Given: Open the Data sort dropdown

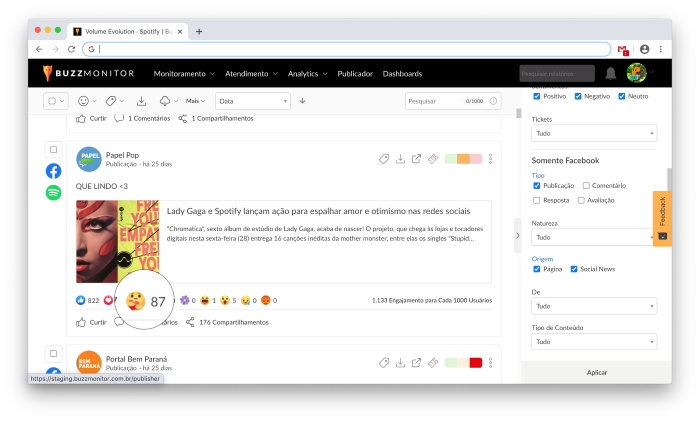Looking at the screenshot, I should tap(252, 101).
